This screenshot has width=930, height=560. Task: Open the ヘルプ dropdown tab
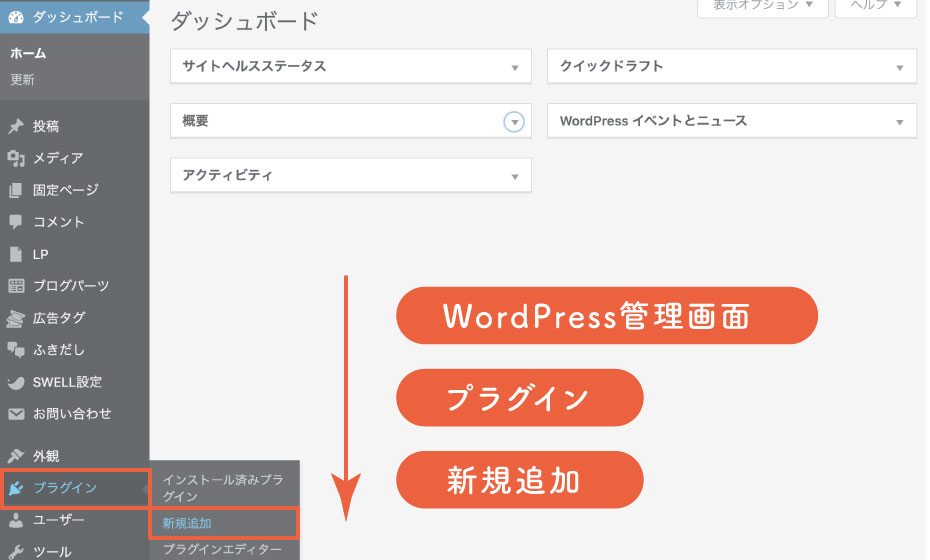(x=875, y=6)
